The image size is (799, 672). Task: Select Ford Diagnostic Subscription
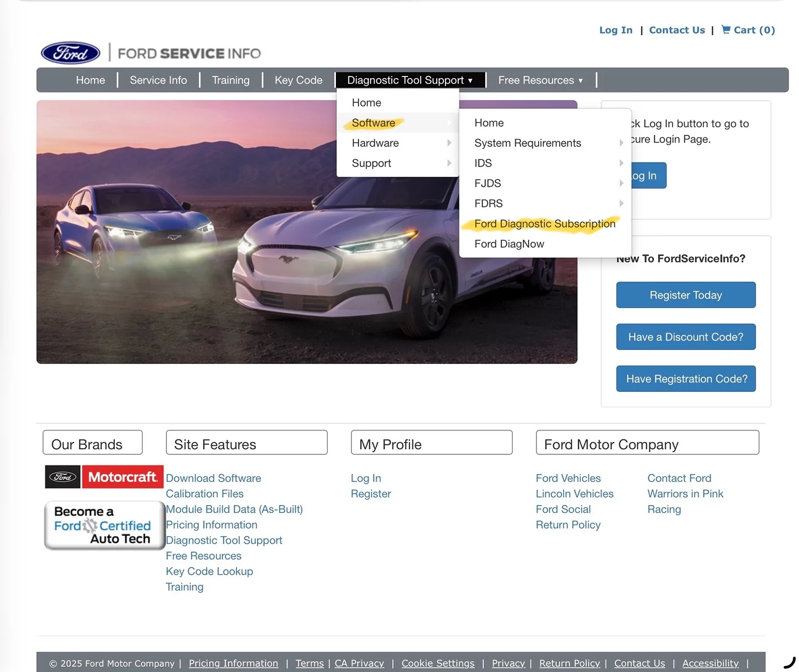point(545,224)
